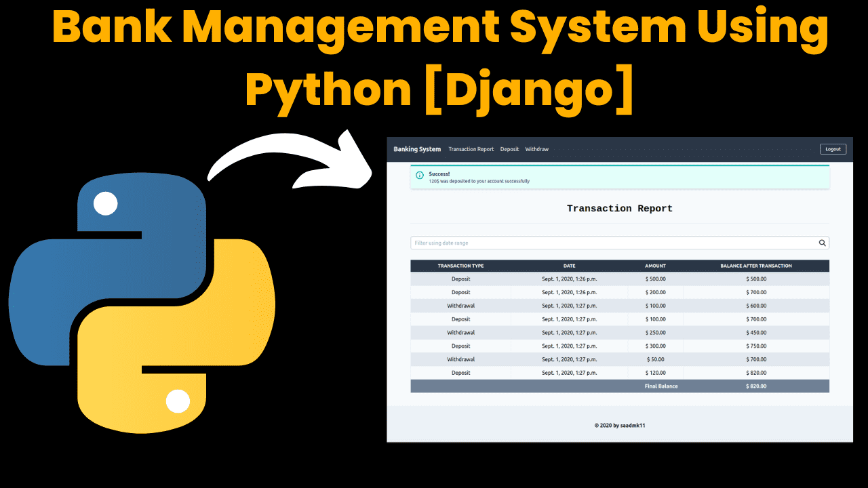
Task: Click the Python logo graphic
Action: point(142,303)
